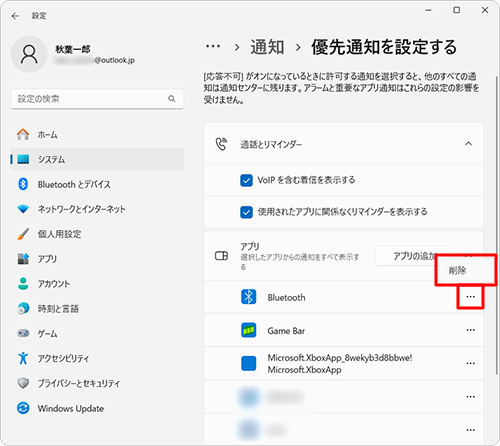
Task: Select the Game Bar row text
Action: click(x=286, y=331)
